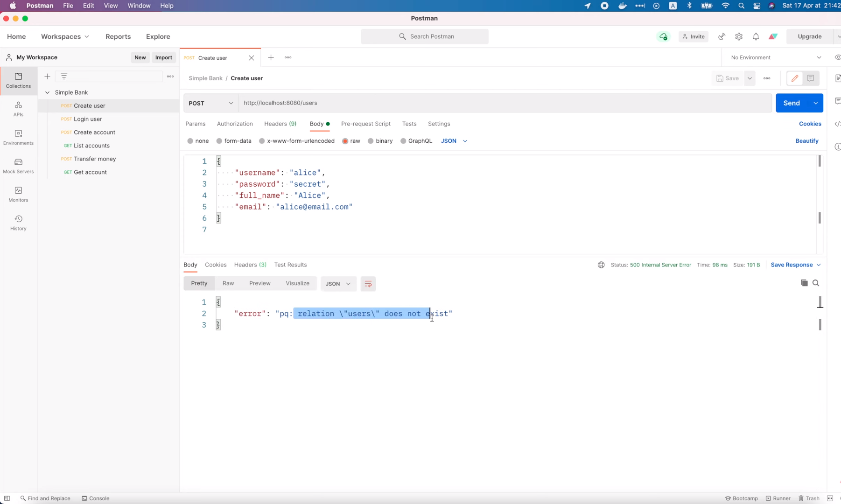Open the response JSON format dropdown
The height and width of the screenshot is (504, 841).
338,284
